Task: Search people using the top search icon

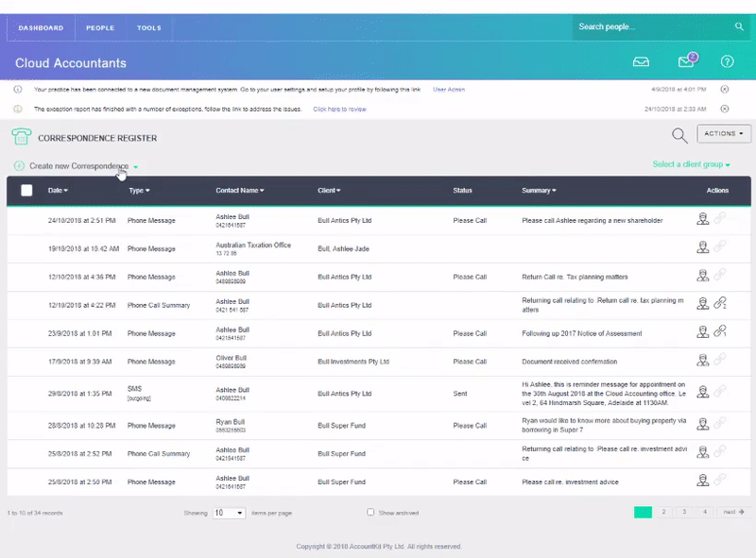Action: (739, 26)
